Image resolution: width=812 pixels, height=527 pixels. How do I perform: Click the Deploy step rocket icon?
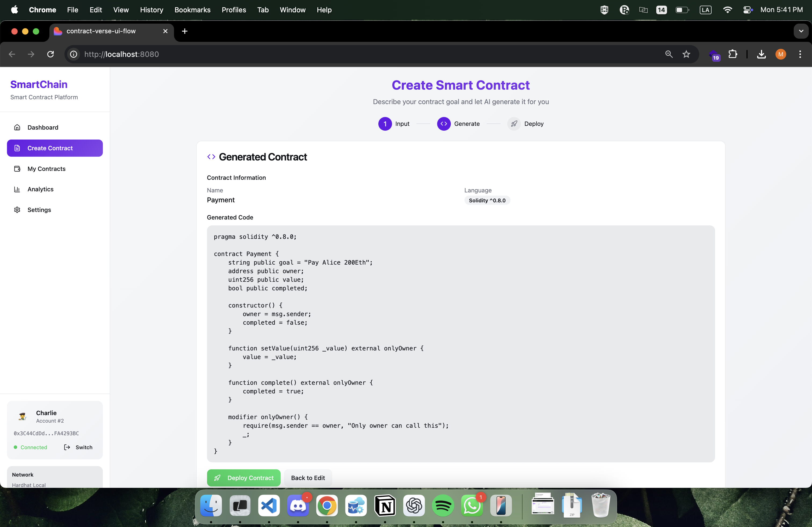pyautogui.click(x=514, y=124)
